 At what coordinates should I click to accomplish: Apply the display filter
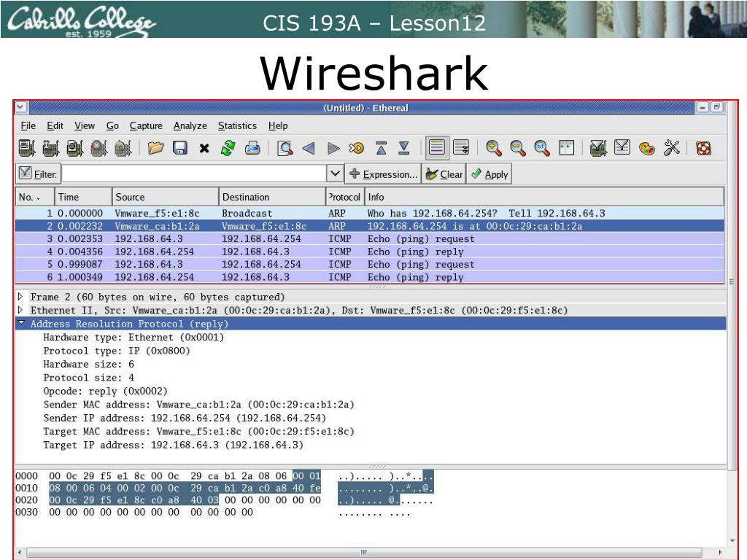pyautogui.click(x=489, y=174)
